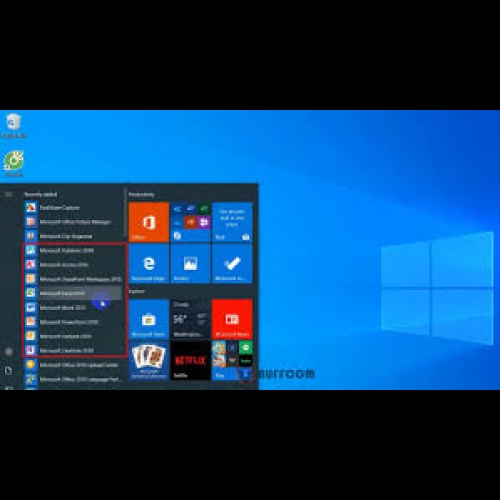
Task: Open the Office apps group tile
Action: [190, 222]
